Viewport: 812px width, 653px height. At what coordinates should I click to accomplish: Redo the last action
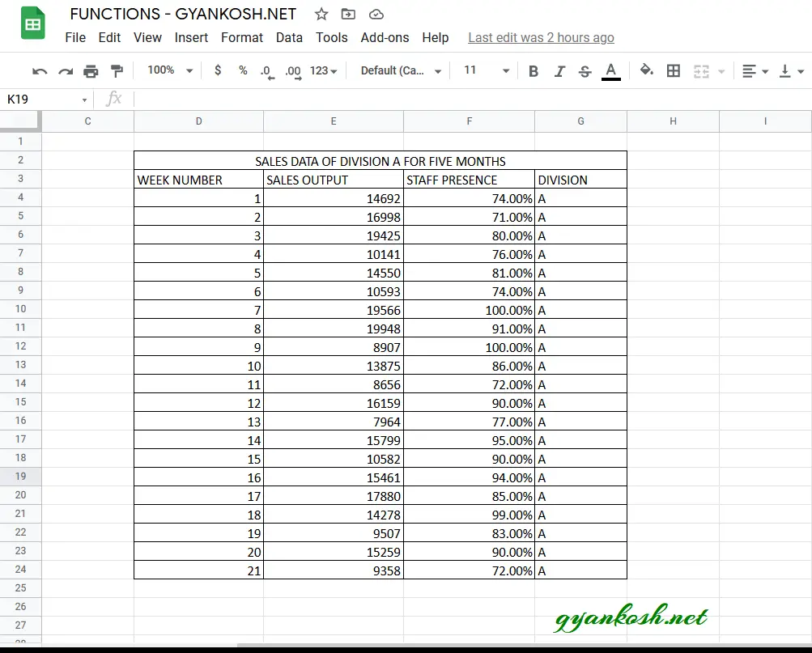[66, 71]
